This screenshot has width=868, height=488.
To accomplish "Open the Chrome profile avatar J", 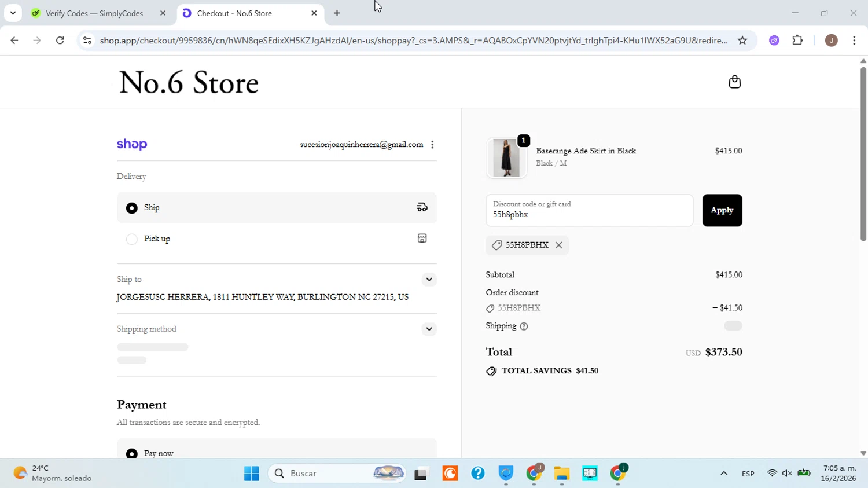I will click(x=832, y=41).
